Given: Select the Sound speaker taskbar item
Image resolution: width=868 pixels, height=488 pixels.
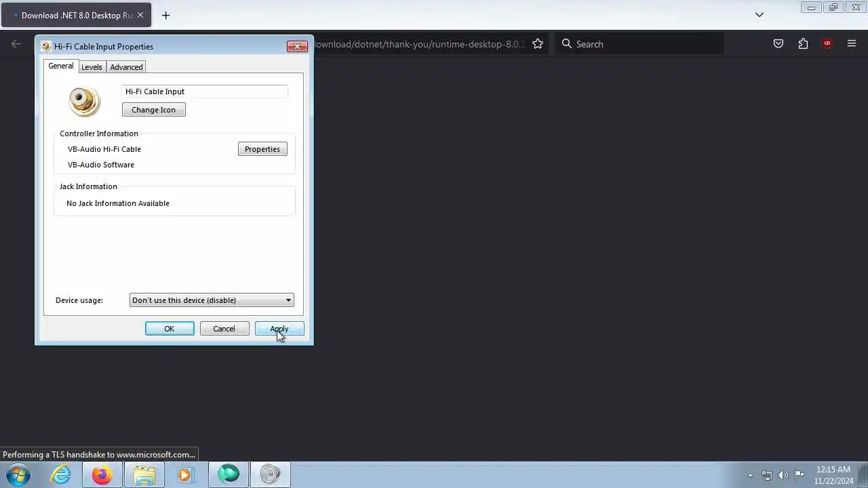Looking at the screenshot, I should click(x=271, y=474).
